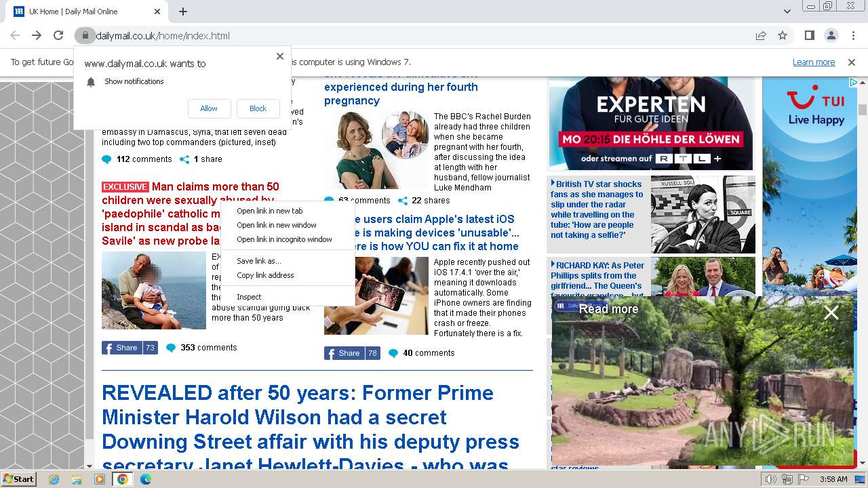Reload the page with refresh icon
This screenshot has height=488, width=868.
[x=58, y=36]
